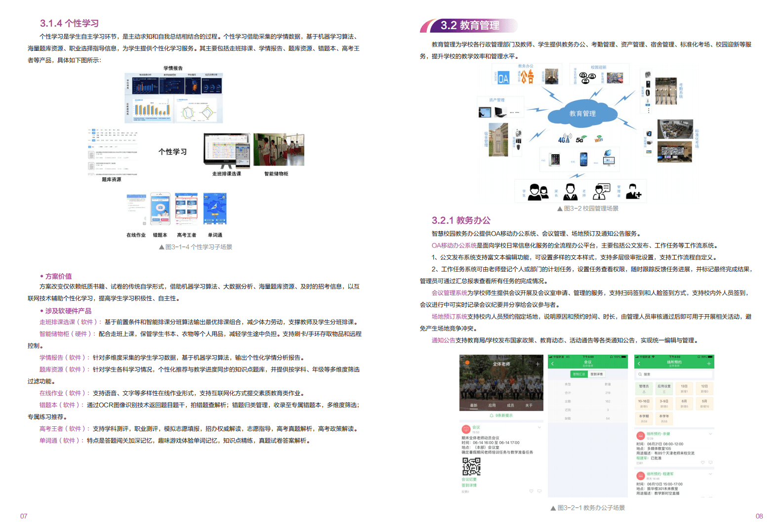The image size is (784, 532).
Task: Click 宿舍管理 building photo
Action: coord(498,140)
